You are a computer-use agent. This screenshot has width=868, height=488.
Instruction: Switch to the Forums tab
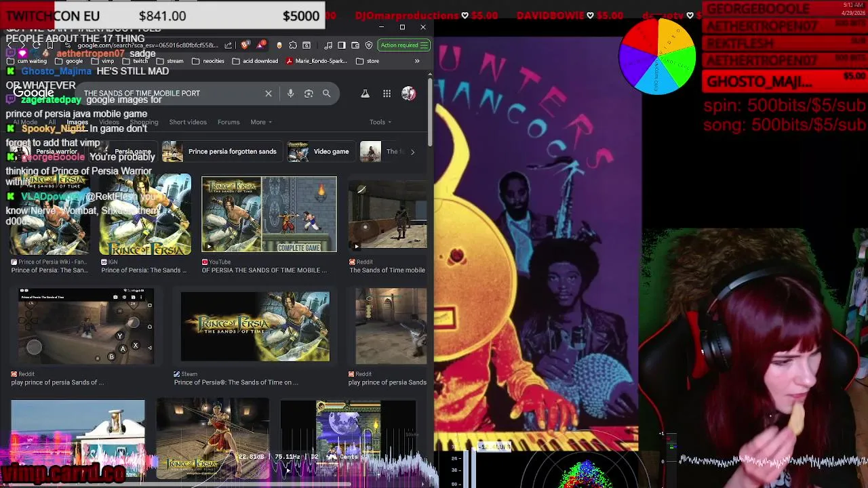(229, 122)
